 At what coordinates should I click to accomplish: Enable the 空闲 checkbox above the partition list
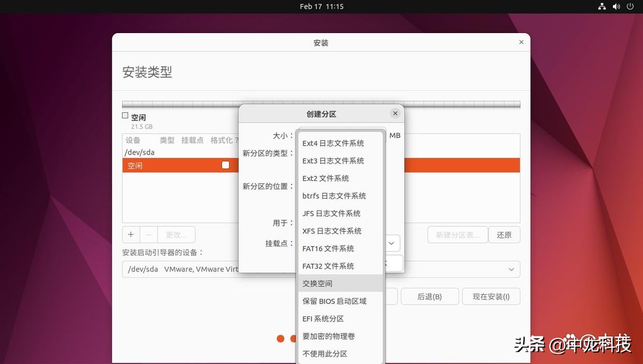(x=124, y=114)
